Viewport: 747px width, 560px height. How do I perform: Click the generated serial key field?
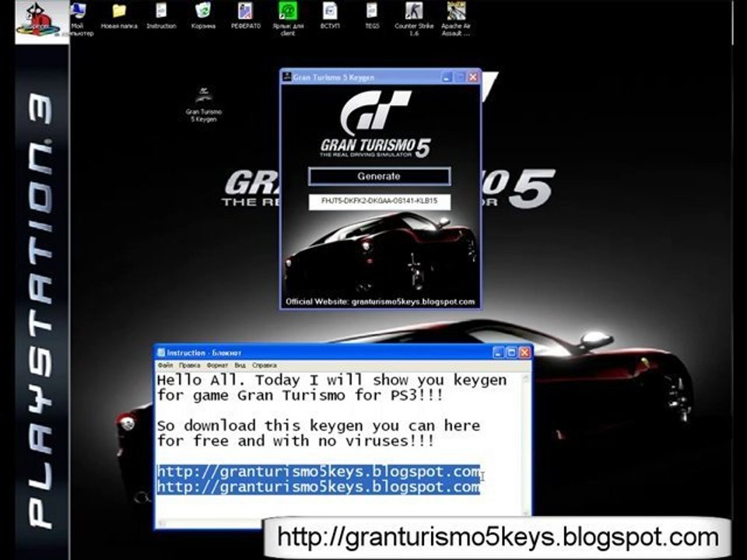pyautogui.click(x=379, y=201)
